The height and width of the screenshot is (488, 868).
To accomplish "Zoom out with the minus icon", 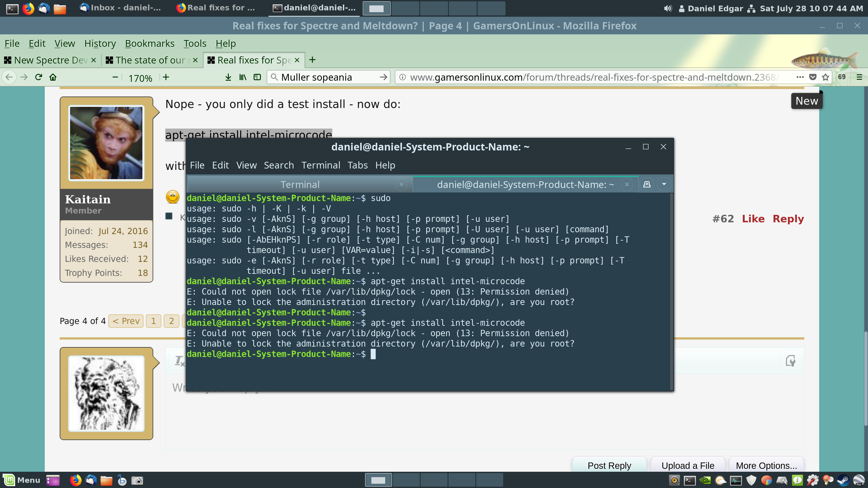I will [115, 77].
